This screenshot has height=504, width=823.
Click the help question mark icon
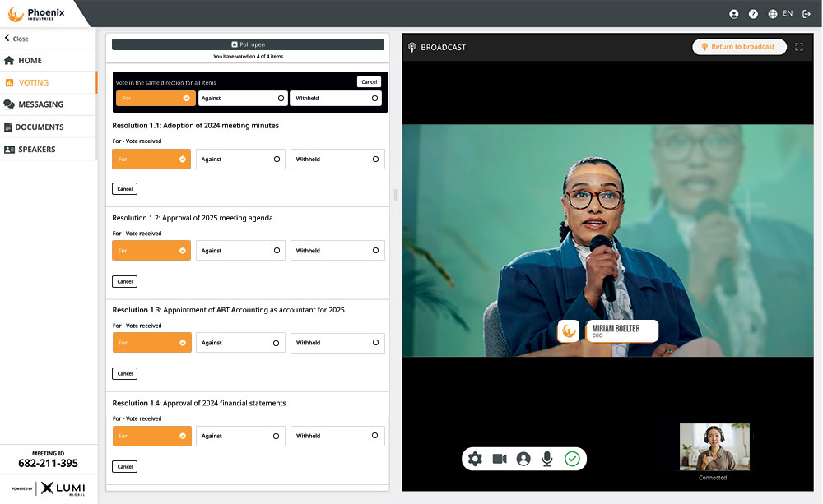point(753,13)
